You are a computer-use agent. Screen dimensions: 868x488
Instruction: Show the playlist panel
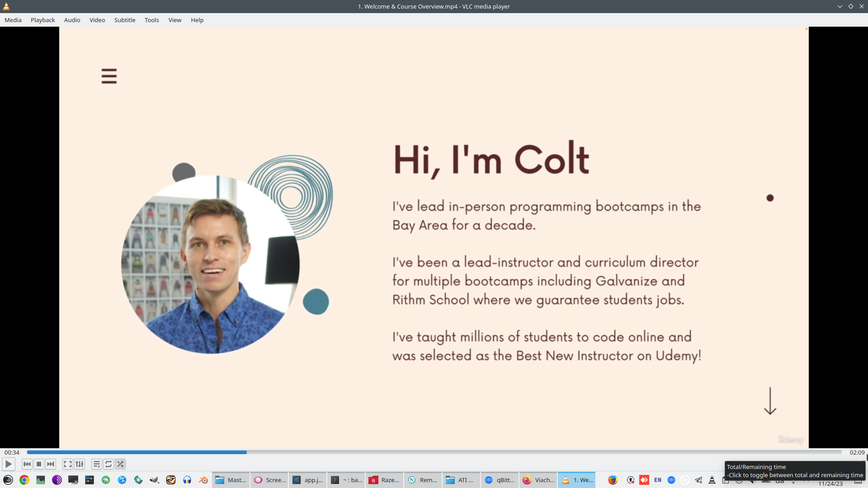click(x=97, y=464)
